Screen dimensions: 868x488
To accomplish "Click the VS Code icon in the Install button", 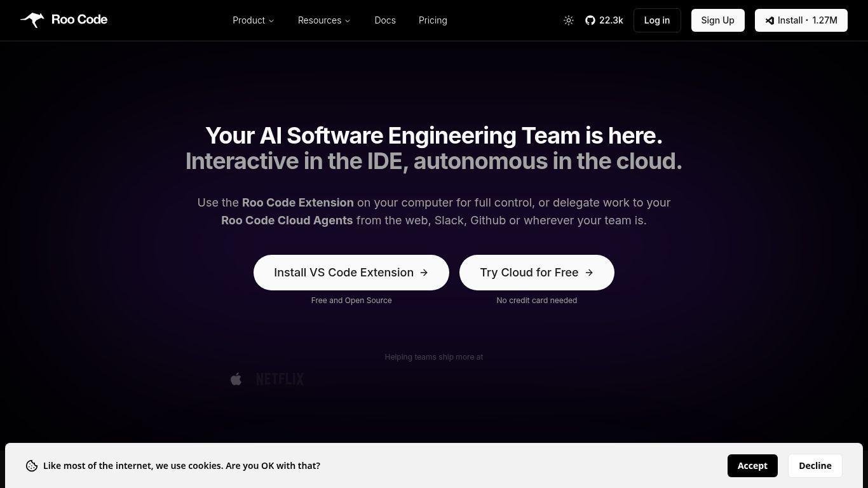I will coord(770,20).
